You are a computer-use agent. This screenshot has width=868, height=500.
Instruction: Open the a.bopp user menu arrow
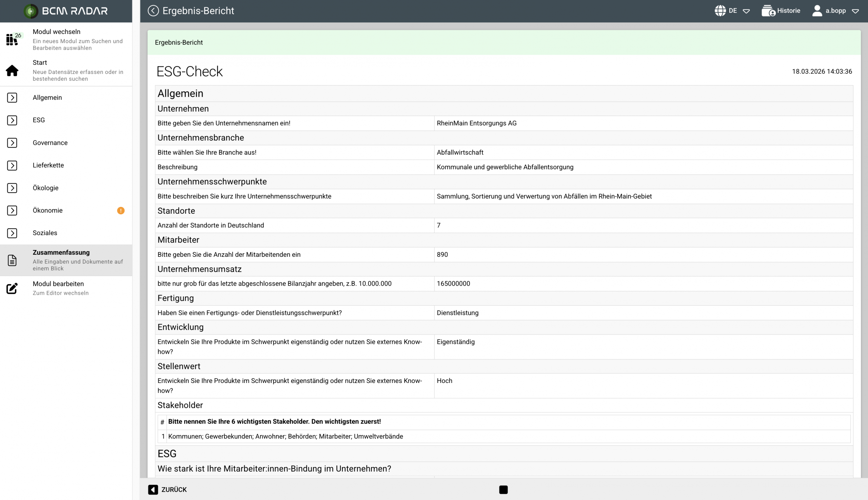855,11
